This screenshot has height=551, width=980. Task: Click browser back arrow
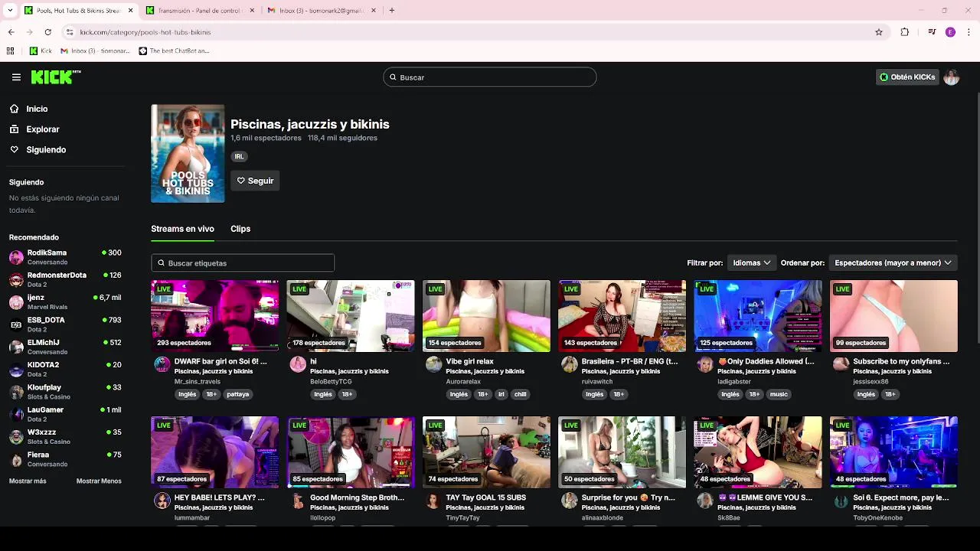pyautogui.click(x=11, y=32)
